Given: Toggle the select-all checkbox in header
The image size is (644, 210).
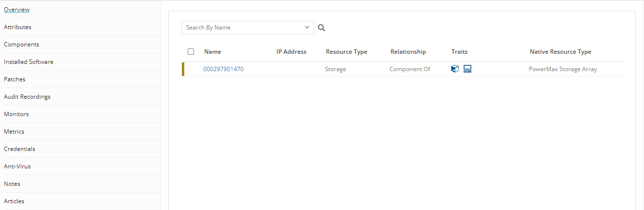Looking at the screenshot, I should (x=191, y=51).
